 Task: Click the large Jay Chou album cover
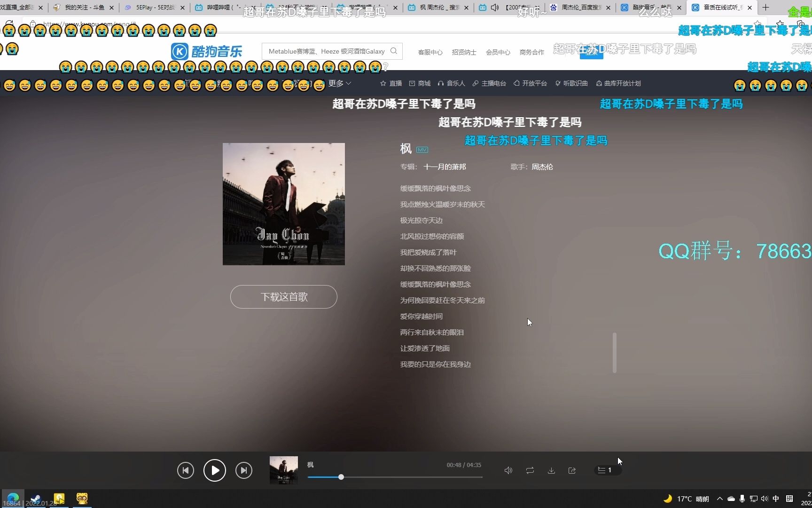click(x=284, y=204)
